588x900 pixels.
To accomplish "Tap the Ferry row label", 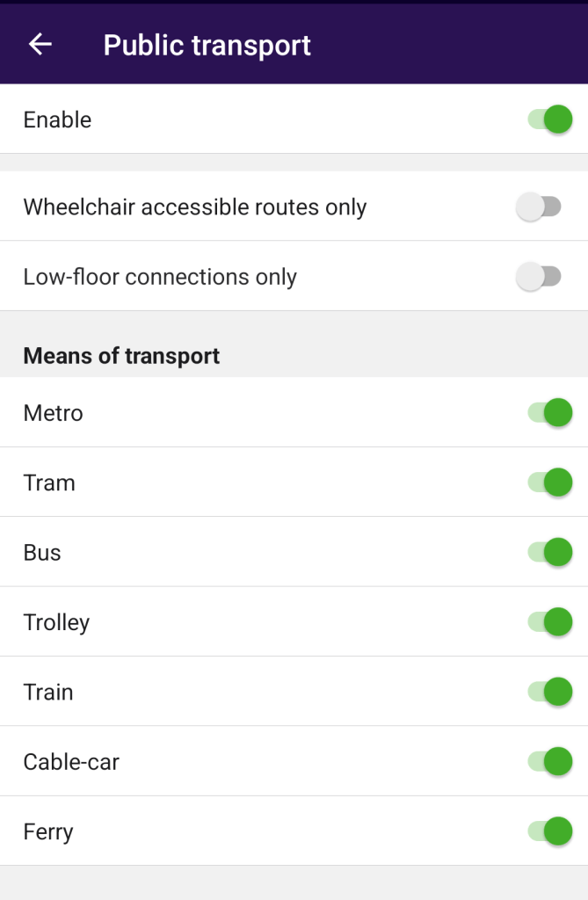I will 48,833.
